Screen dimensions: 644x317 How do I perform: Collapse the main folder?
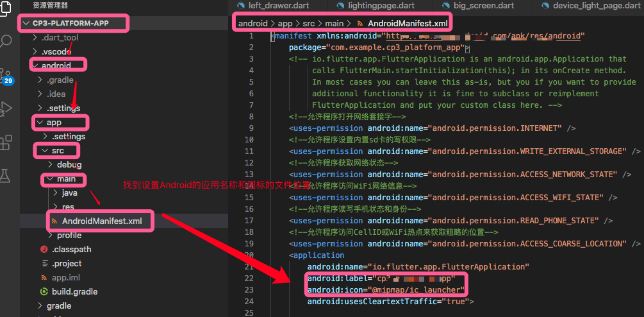pyautogui.click(x=66, y=179)
